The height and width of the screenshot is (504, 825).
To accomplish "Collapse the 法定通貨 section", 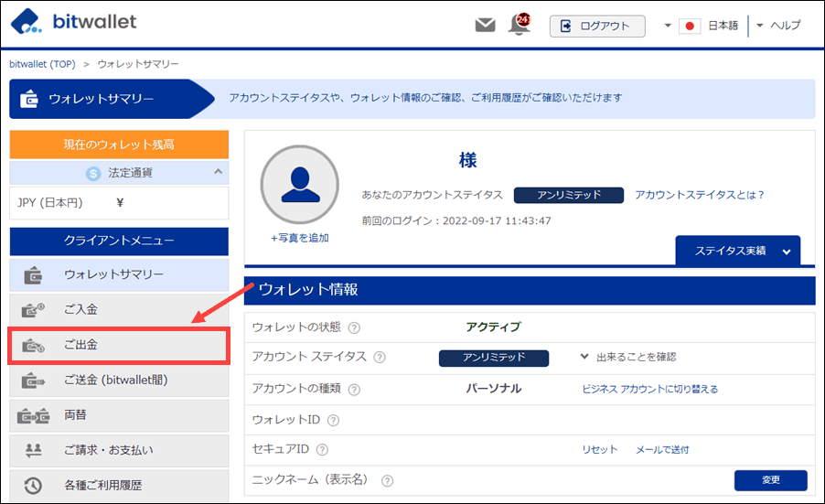I will 218,171.
